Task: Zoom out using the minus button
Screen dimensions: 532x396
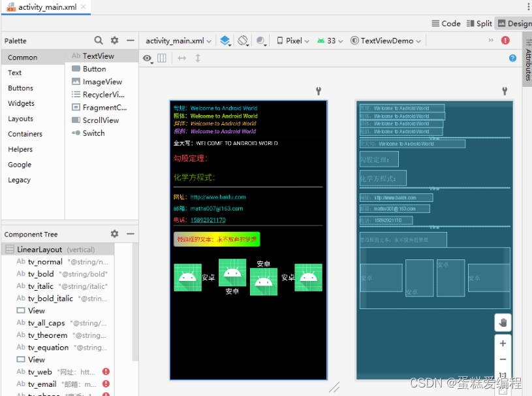Action: tap(503, 359)
